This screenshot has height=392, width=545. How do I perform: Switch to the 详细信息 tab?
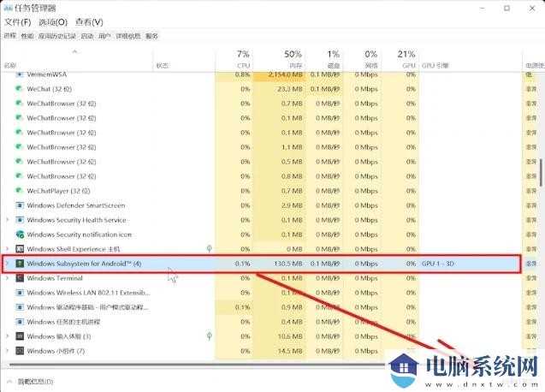point(128,36)
